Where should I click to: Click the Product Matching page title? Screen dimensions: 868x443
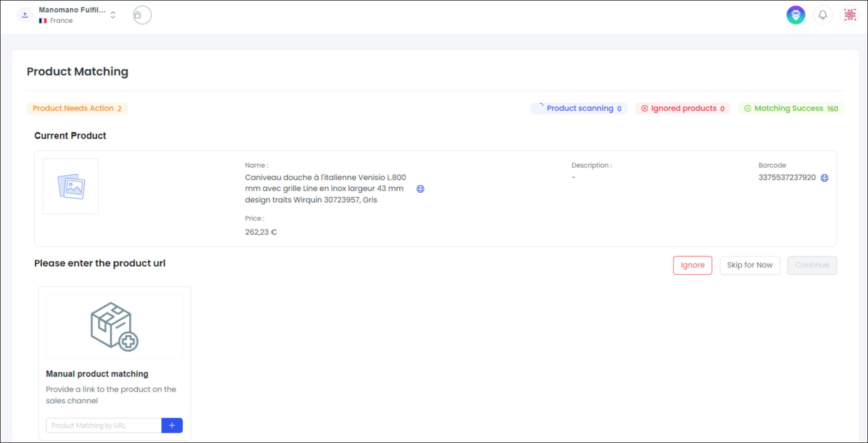[77, 72]
